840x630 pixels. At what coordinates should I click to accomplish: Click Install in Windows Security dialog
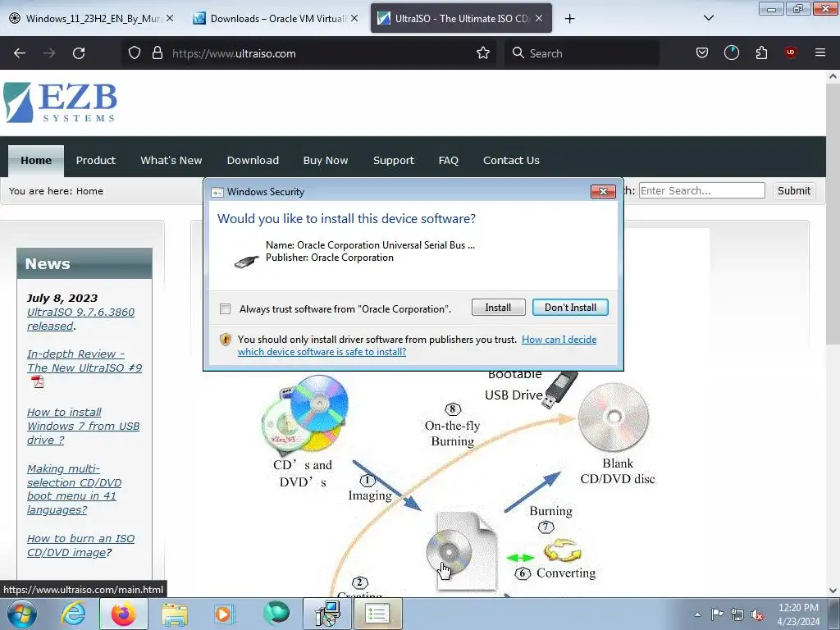coord(498,308)
